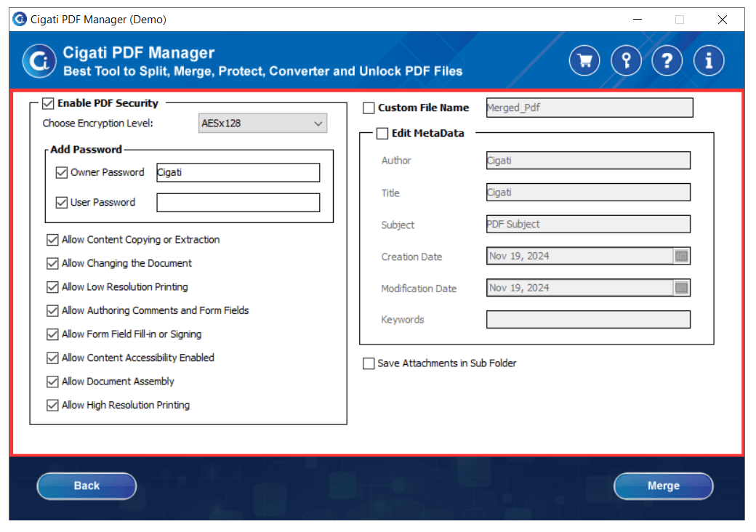Click the Owner Password input field
Viewport: 756px width, 532px height.
pos(238,172)
